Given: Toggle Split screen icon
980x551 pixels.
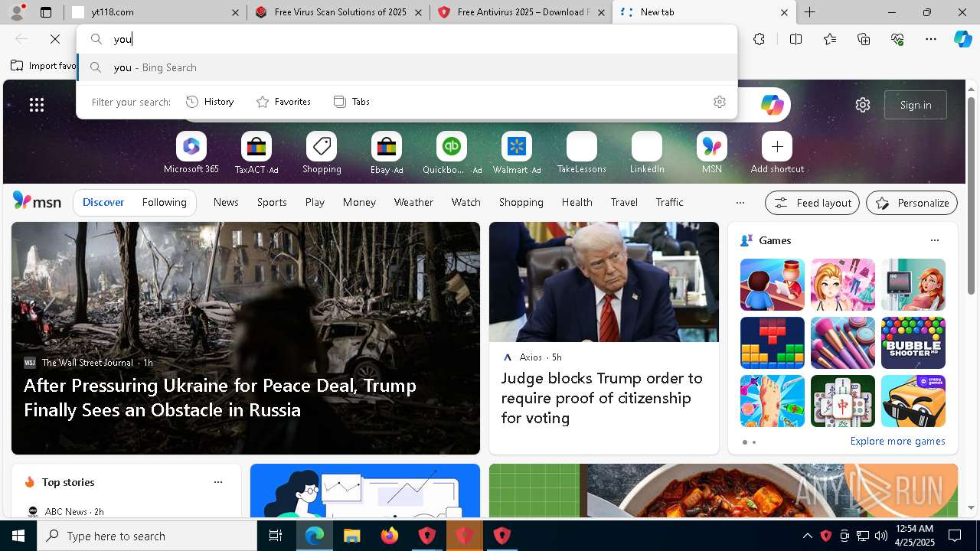Looking at the screenshot, I should tap(795, 39).
